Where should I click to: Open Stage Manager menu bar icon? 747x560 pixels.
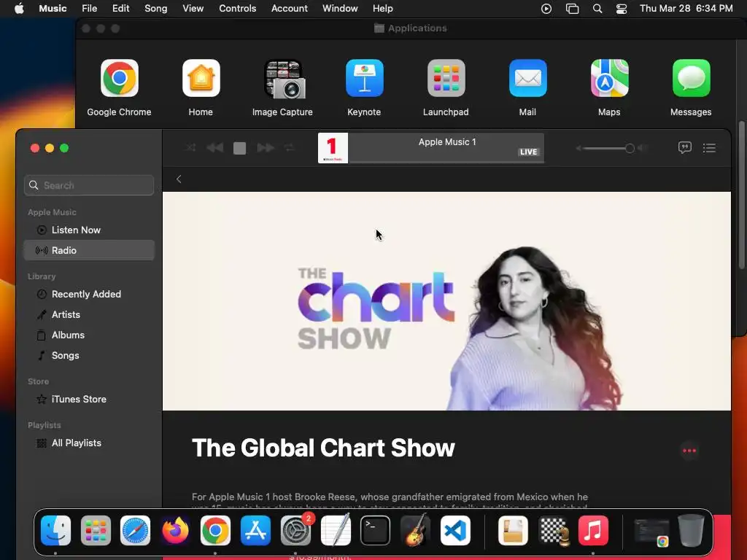[572, 9]
